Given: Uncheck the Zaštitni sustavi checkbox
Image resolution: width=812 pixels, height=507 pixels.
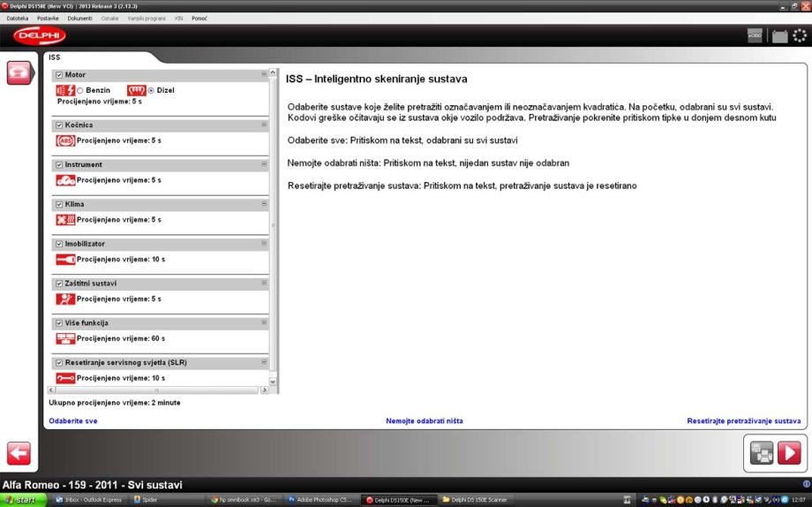Looking at the screenshot, I should click(59, 284).
